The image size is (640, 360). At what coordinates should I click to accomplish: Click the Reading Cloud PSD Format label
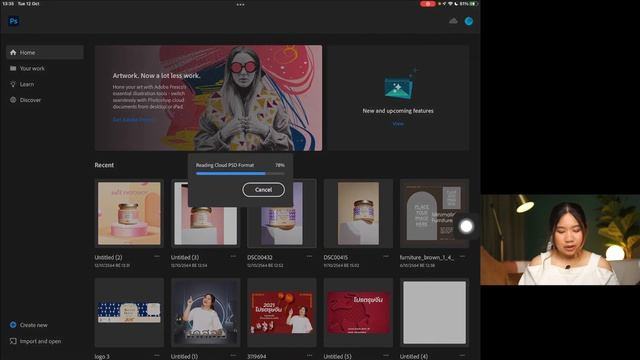[225, 165]
